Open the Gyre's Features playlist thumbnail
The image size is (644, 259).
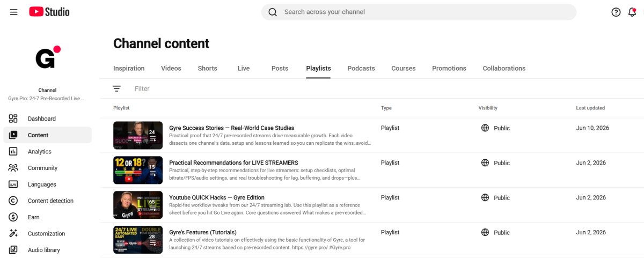coord(138,240)
